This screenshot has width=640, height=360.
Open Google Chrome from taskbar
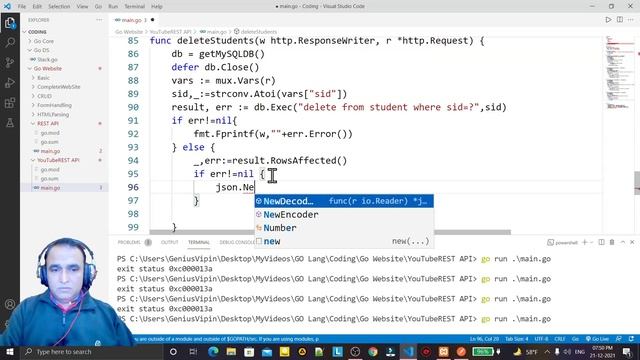click(x=373, y=351)
